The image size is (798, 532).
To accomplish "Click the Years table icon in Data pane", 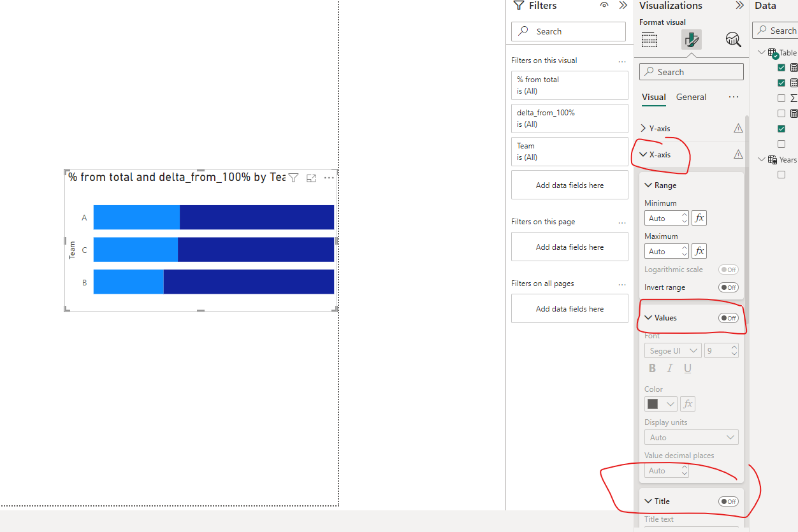I will point(773,160).
